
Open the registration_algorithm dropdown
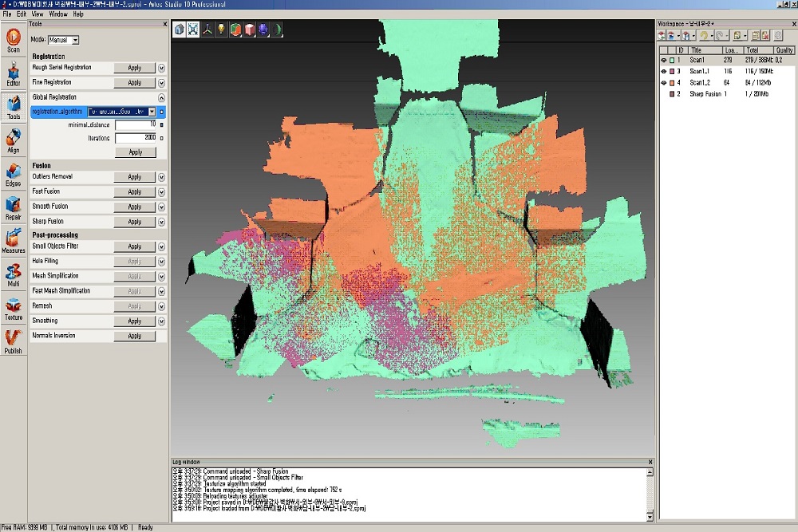[121, 112]
